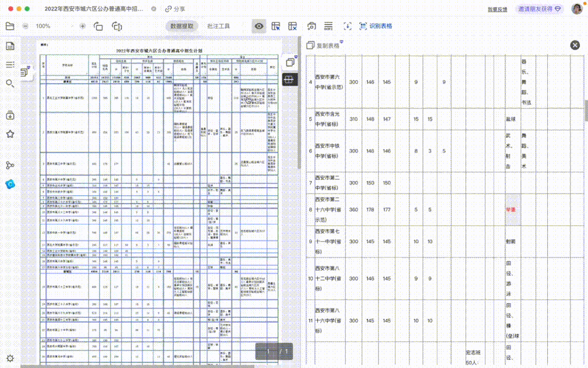Click the branch/share-node sidebar icon
This screenshot has width=588, height=368.
(x=10, y=165)
